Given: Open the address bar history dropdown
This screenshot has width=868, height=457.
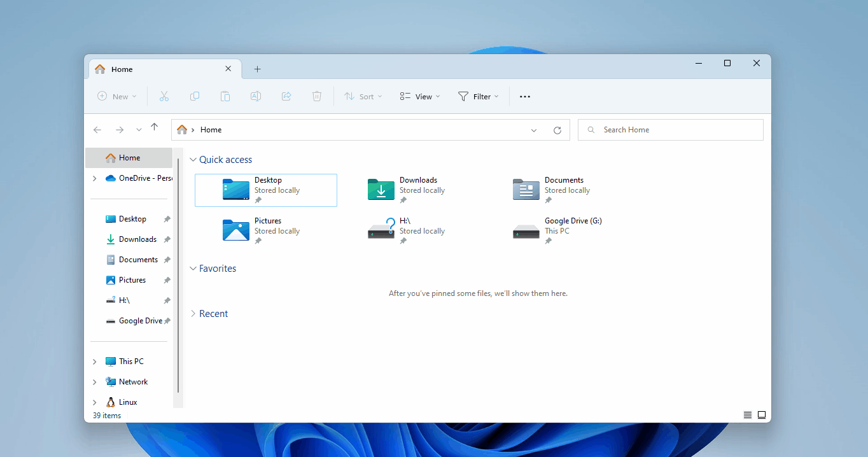Looking at the screenshot, I should (534, 130).
